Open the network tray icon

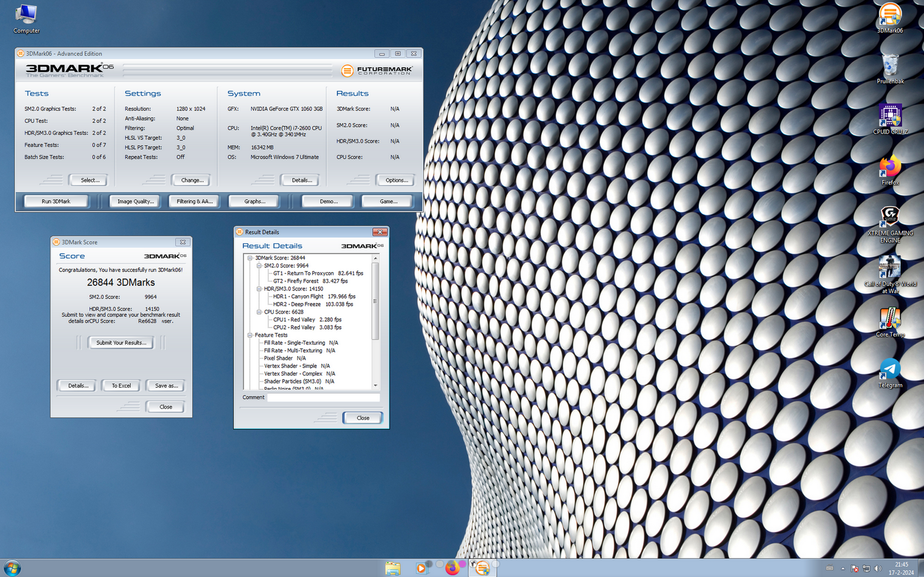click(x=866, y=568)
